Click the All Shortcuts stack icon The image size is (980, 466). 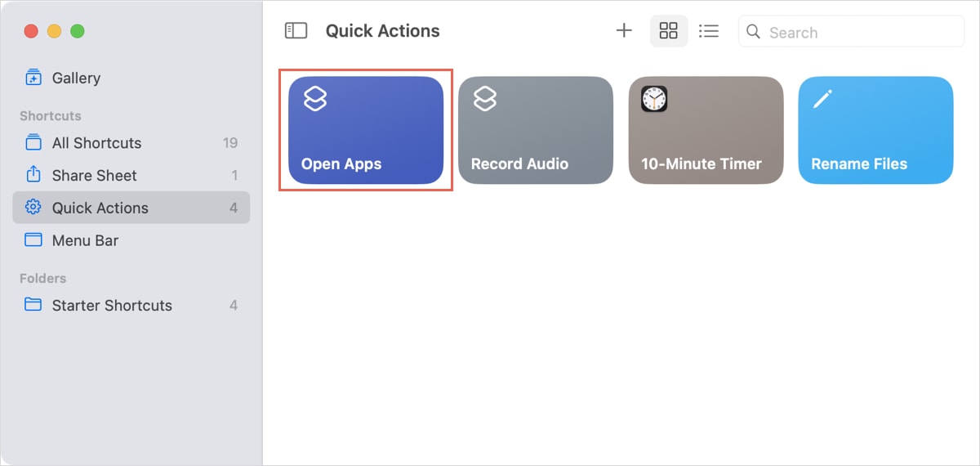click(33, 142)
